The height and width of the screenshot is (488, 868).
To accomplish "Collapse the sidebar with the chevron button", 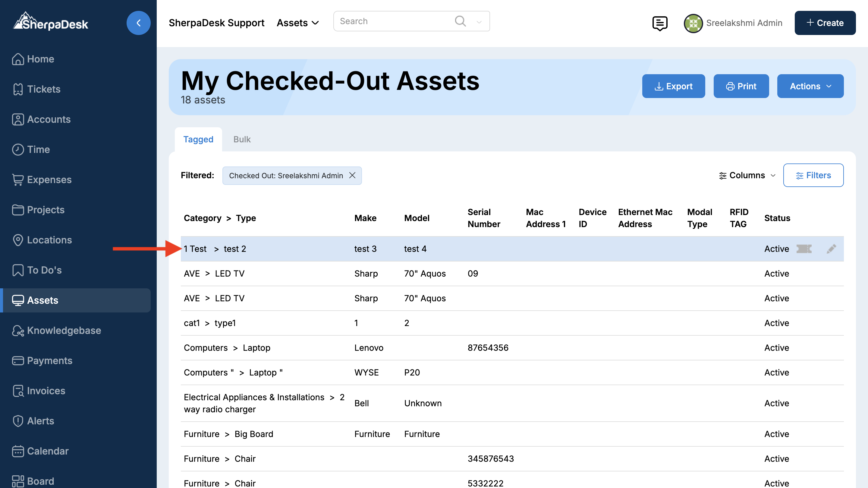I will (138, 23).
